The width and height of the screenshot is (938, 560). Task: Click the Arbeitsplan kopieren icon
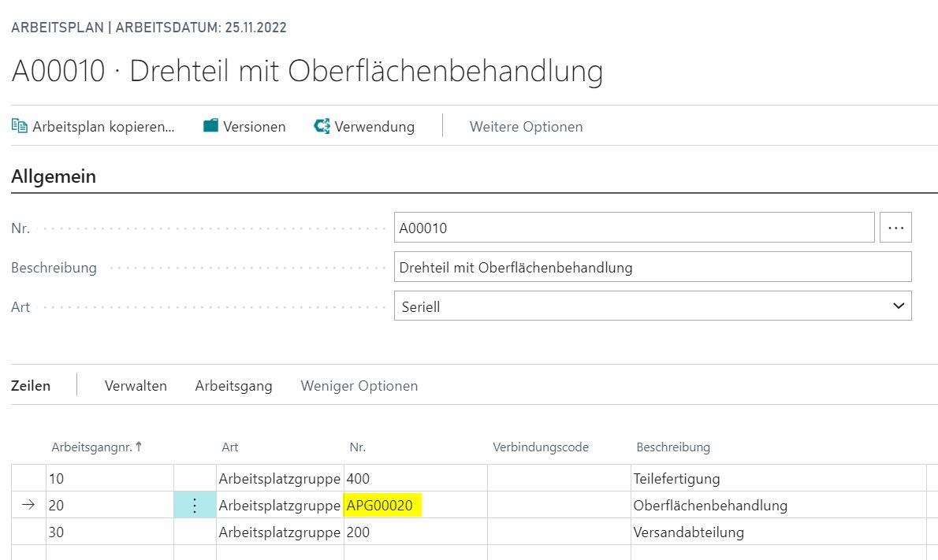point(20,126)
